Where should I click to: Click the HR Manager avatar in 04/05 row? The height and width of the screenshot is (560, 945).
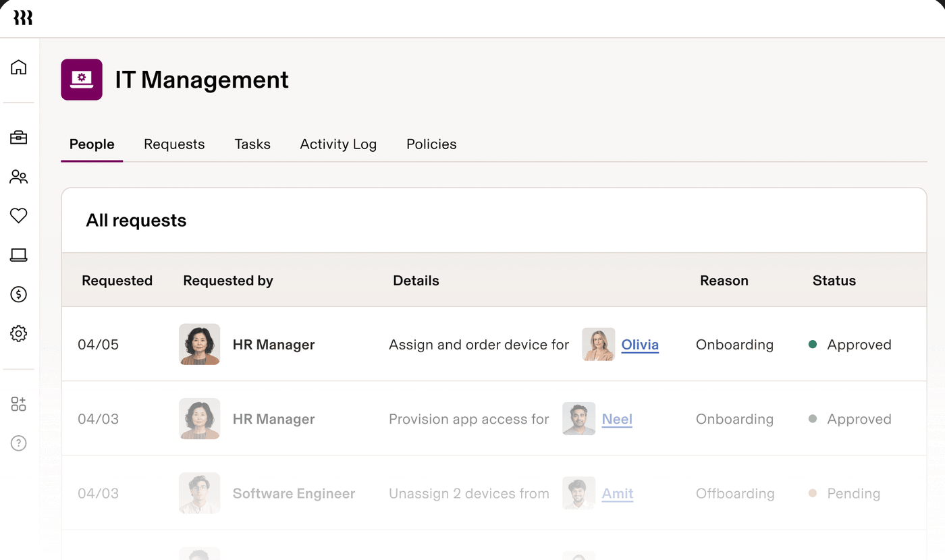click(x=200, y=344)
